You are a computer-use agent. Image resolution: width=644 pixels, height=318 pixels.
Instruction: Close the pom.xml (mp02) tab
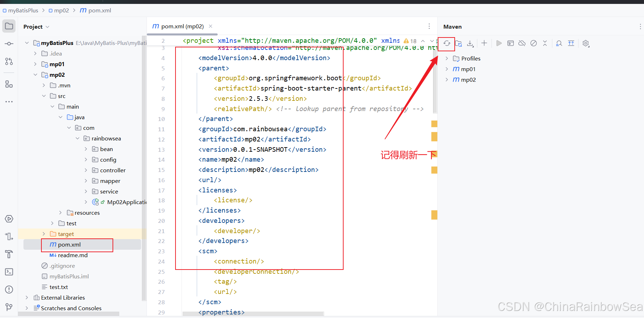pyautogui.click(x=211, y=26)
